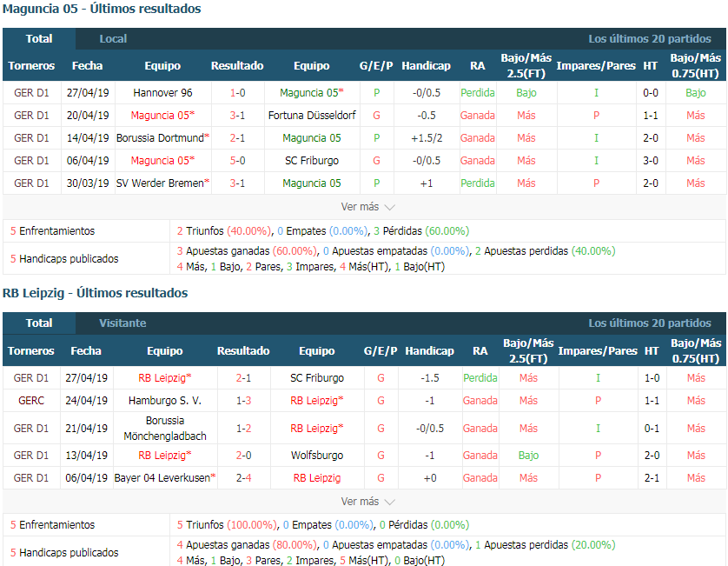728x566 pixels.
Task: Open 'Los últimos 20 partidos' in Maguncia 05 table
Action: 650,39
